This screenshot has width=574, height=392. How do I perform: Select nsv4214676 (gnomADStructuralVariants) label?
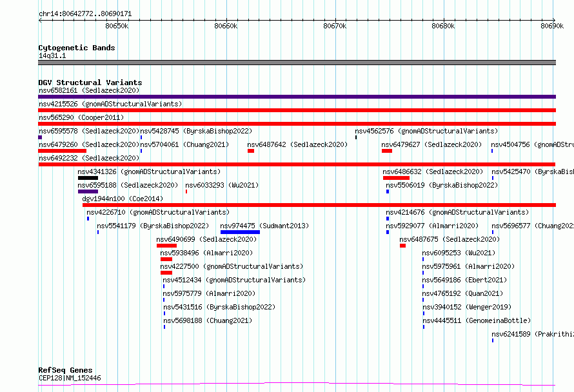[x=457, y=212]
